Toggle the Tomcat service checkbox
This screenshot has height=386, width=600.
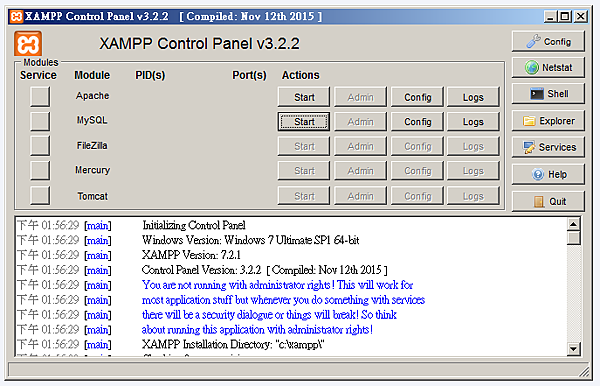pos(40,195)
